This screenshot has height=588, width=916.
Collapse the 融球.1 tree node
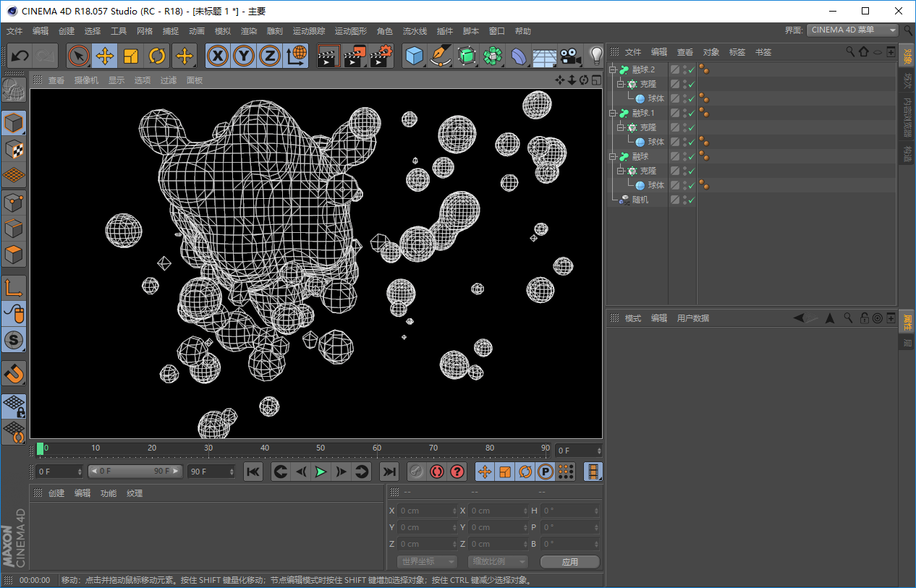point(612,114)
